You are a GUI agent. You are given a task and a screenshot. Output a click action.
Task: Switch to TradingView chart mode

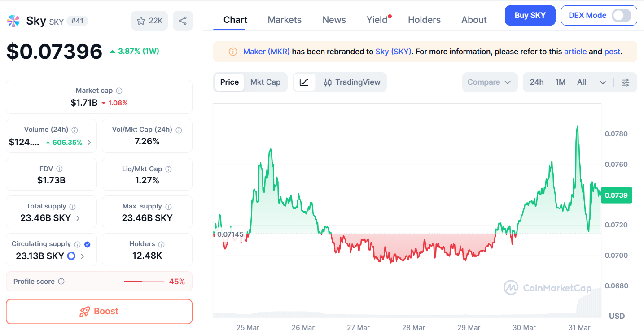tap(352, 82)
